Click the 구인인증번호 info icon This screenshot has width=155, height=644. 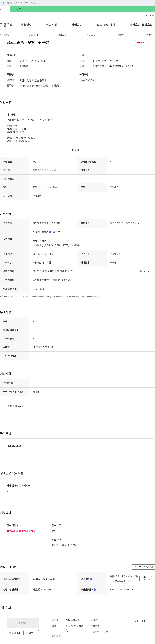click(95, 590)
